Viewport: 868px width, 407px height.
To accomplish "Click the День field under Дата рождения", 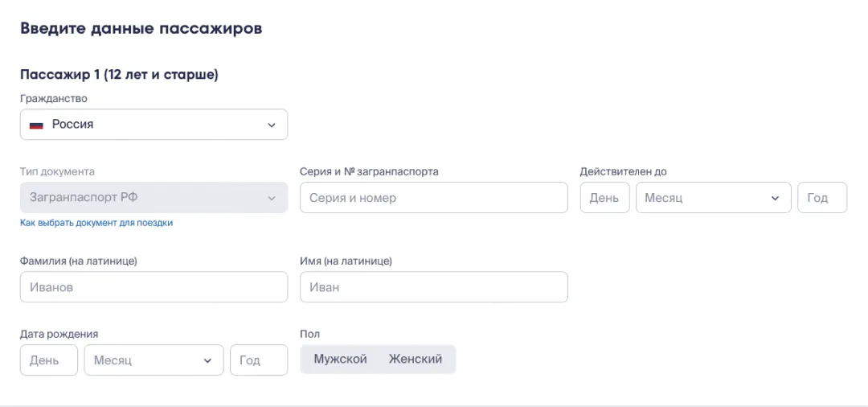I will tap(48, 360).
